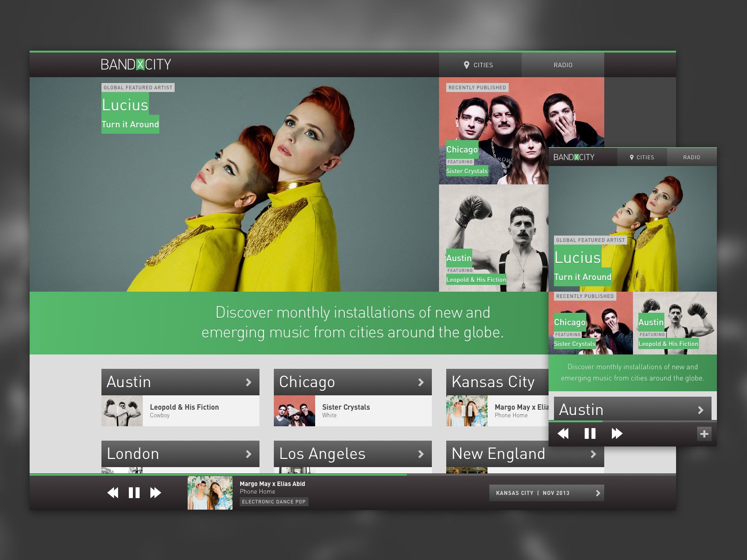Click Sister Crystals label on Chicago tile
Viewport: 747px width, 560px height.
tap(467, 171)
